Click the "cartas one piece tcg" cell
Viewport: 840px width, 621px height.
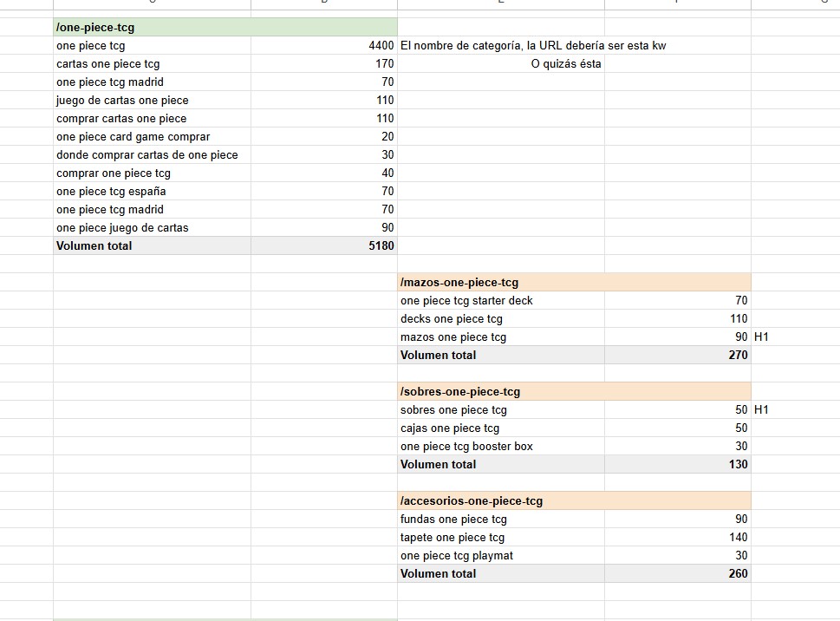tap(153, 64)
